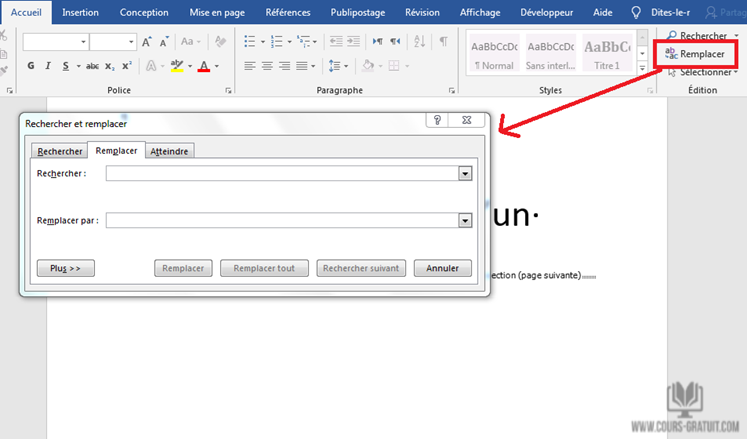Open the font name dropdown
Image resolution: width=747 pixels, height=439 pixels.
[x=83, y=42]
